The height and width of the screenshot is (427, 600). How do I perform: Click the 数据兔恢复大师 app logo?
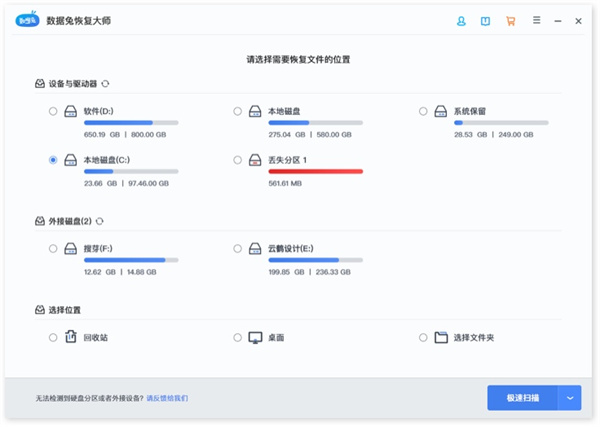point(27,20)
